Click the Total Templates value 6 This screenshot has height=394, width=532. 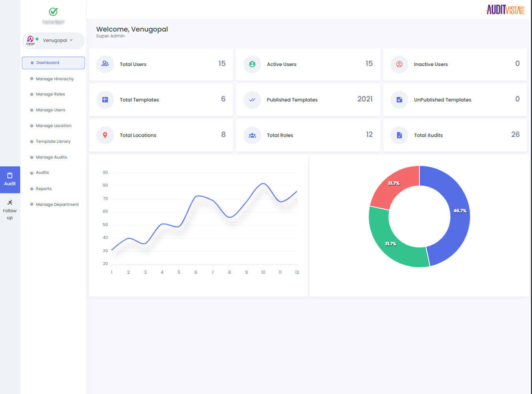223,99
